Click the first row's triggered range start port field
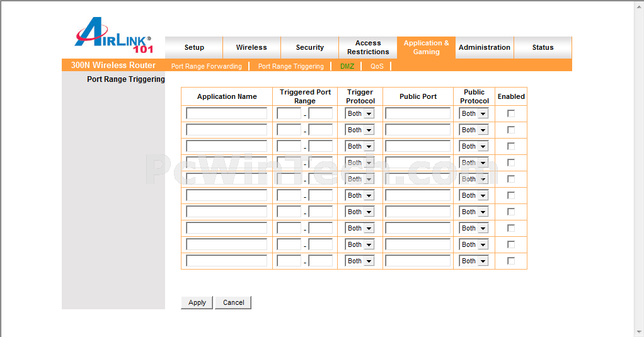 click(289, 113)
